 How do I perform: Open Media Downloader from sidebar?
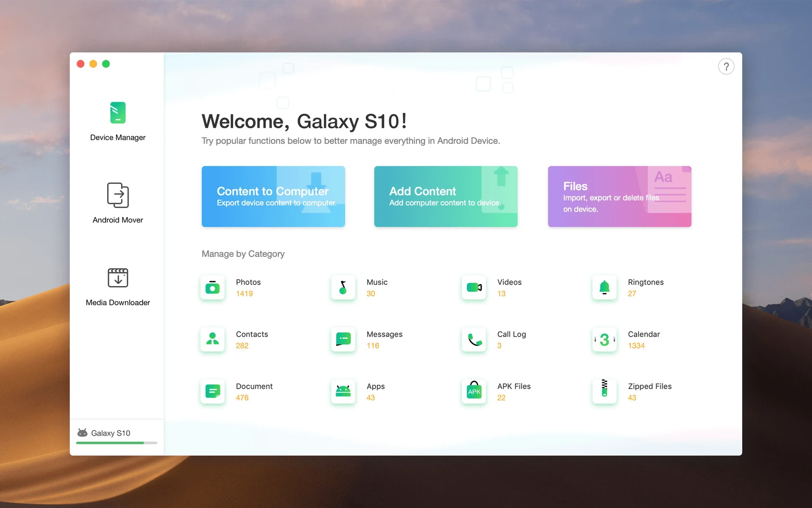pyautogui.click(x=118, y=286)
